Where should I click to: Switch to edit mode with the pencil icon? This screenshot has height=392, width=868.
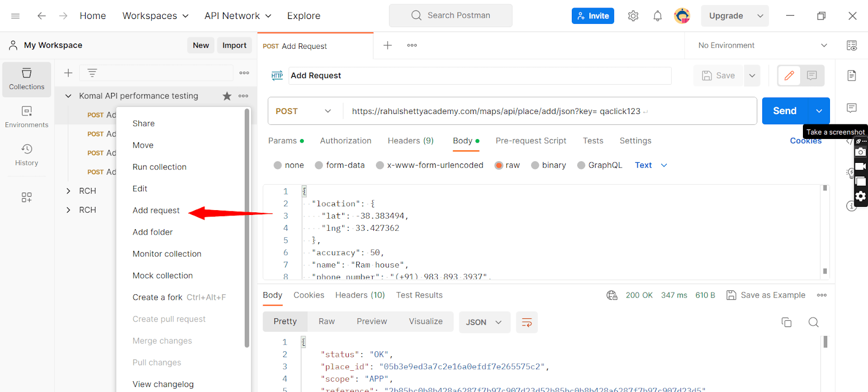tap(789, 75)
